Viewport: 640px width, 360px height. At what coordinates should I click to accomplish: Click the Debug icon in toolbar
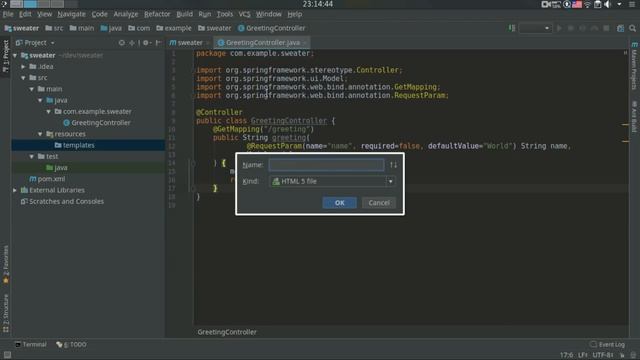coord(571,28)
